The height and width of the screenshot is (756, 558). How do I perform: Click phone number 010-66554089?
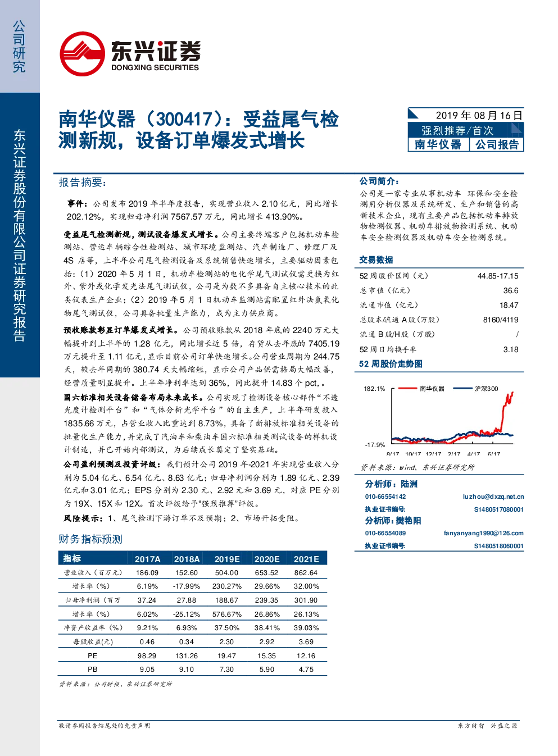click(x=385, y=533)
